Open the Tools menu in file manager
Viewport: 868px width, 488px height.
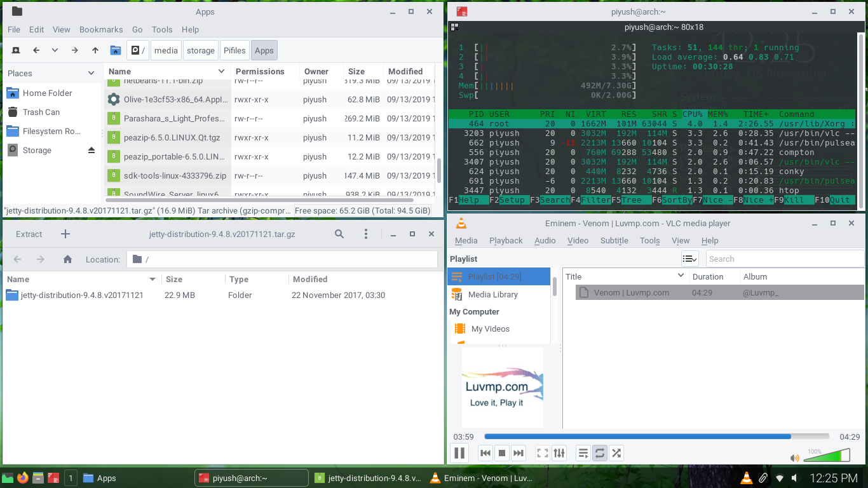(162, 29)
